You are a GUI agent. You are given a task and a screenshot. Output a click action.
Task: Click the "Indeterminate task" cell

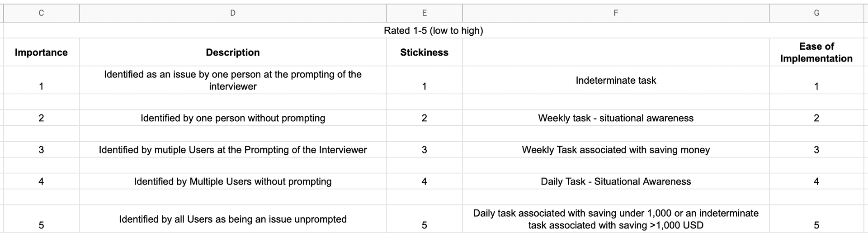(616, 81)
